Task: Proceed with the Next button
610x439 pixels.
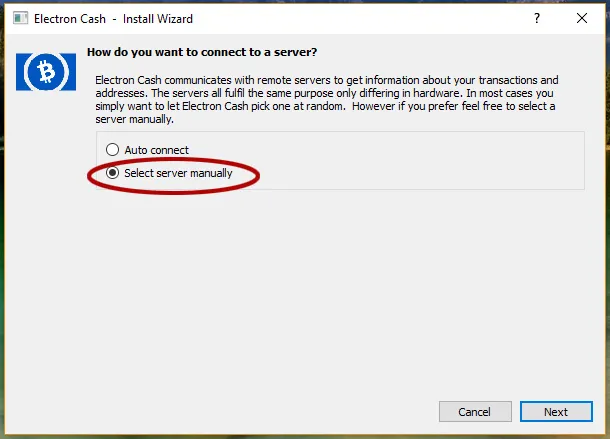Action: (x=556, y=411)
